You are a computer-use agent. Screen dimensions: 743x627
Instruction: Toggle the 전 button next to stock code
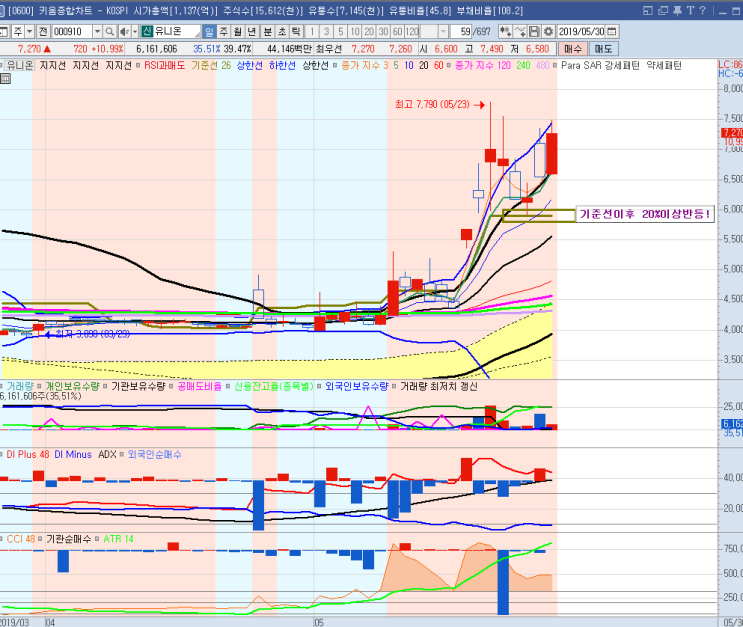[43, 32]
